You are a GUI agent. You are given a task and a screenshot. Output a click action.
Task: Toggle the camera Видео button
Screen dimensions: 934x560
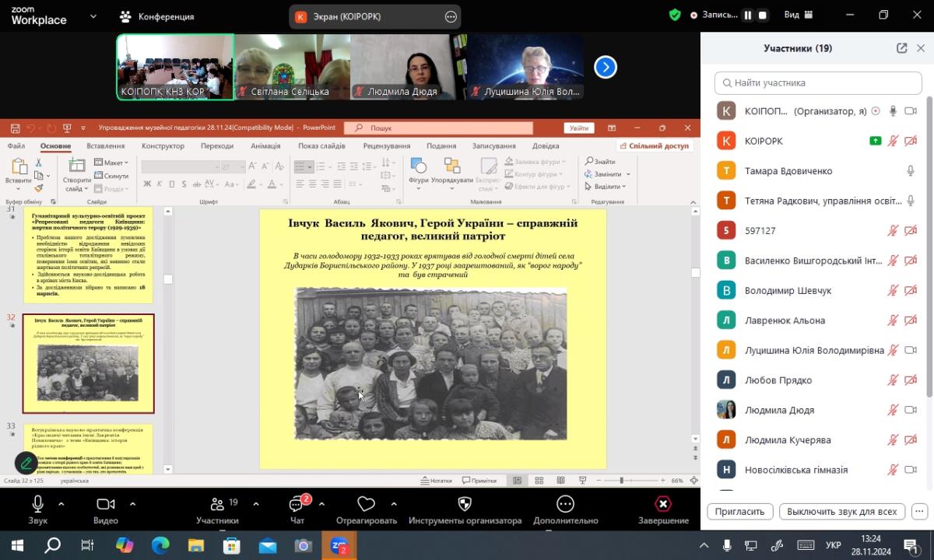pos(105,505)
